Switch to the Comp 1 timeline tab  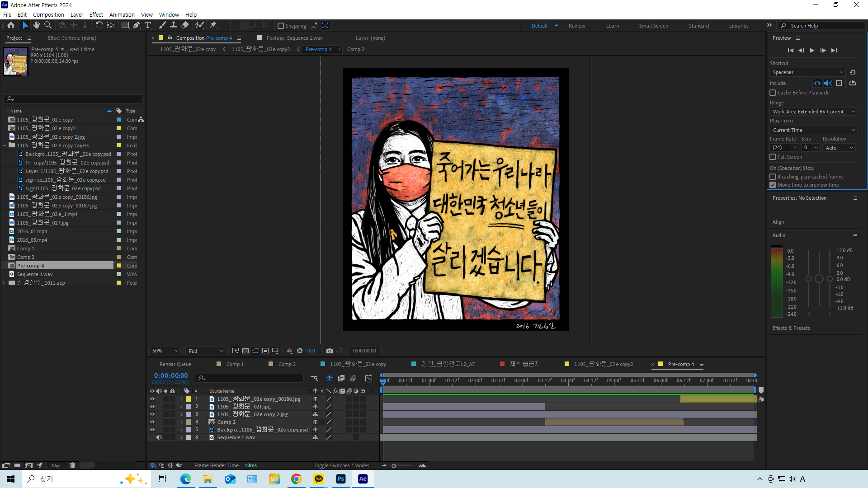tap(235, 364)
